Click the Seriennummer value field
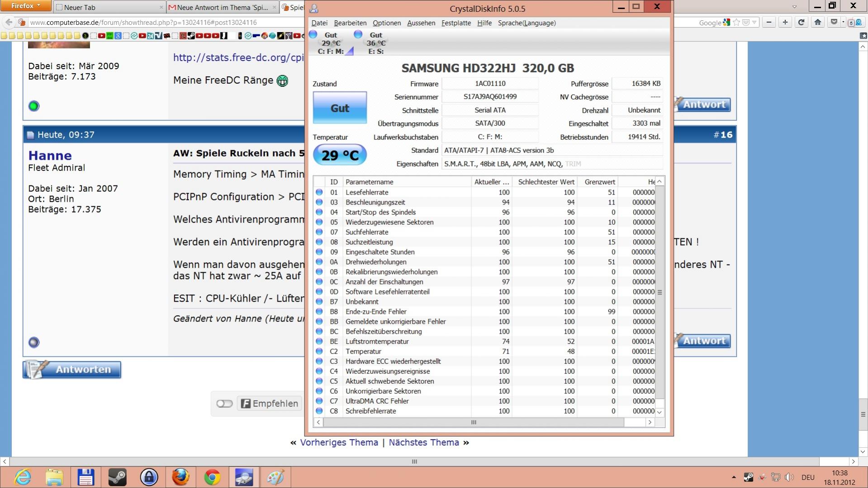 (x=490, y=97)
